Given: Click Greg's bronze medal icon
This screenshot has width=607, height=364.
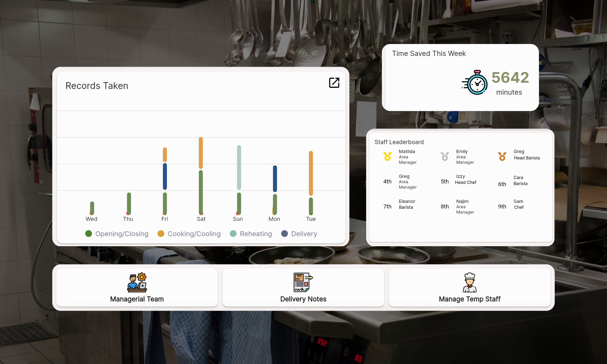Looking at the screenshot, I should coord(502,156).
